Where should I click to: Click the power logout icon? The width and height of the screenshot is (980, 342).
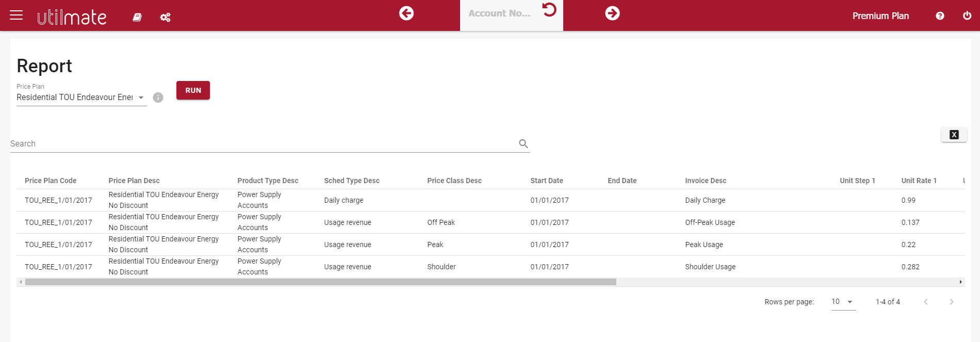[967, 16]
